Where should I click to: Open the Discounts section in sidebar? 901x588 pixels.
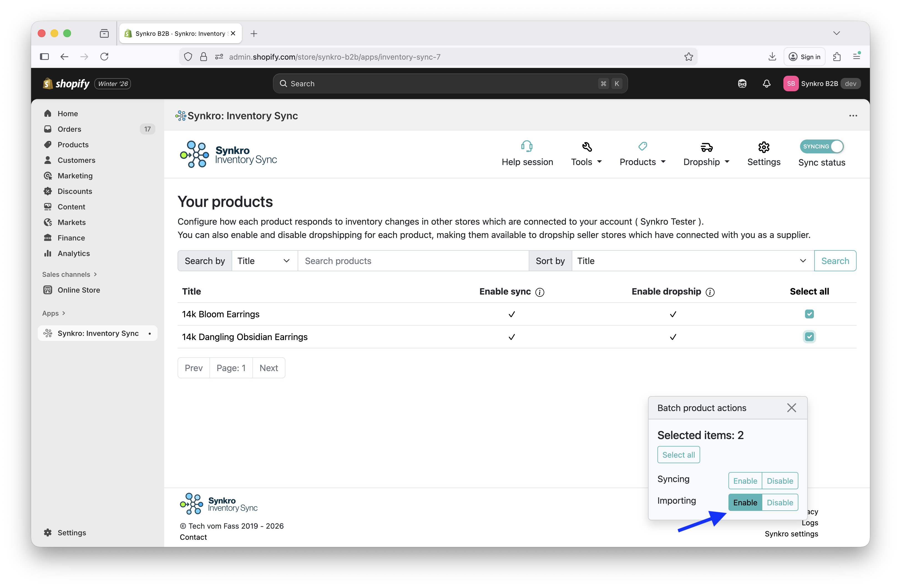coord(74,191)
